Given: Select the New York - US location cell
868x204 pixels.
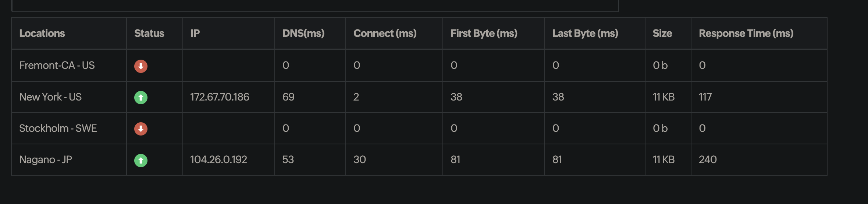Looking at the screenshot, I should pyautogui.click(x=50, y=97).
